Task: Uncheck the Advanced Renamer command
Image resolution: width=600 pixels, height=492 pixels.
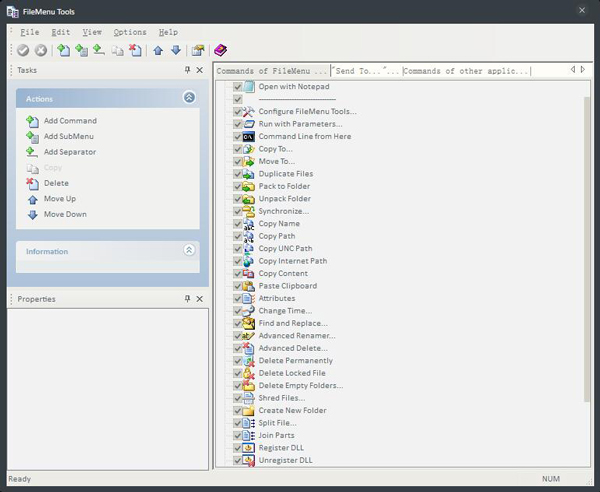Action: [x=238, y=336]
